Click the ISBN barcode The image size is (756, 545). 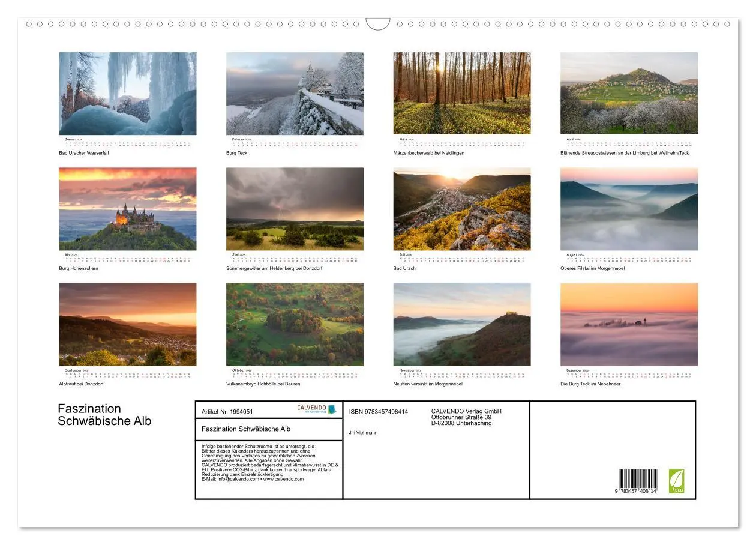click(638, 482)
